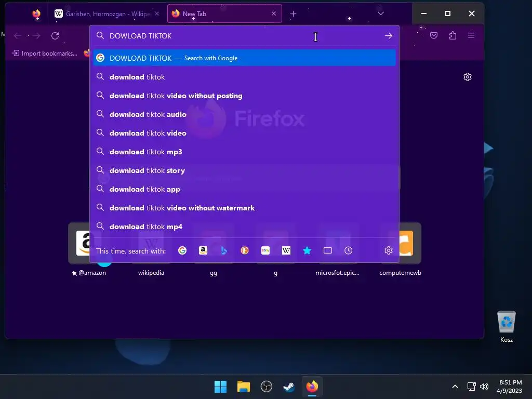532x399 pixels.
Task: Click Import bookmarks in bookmarks toolbar
Action: click(x=45, y=54)
